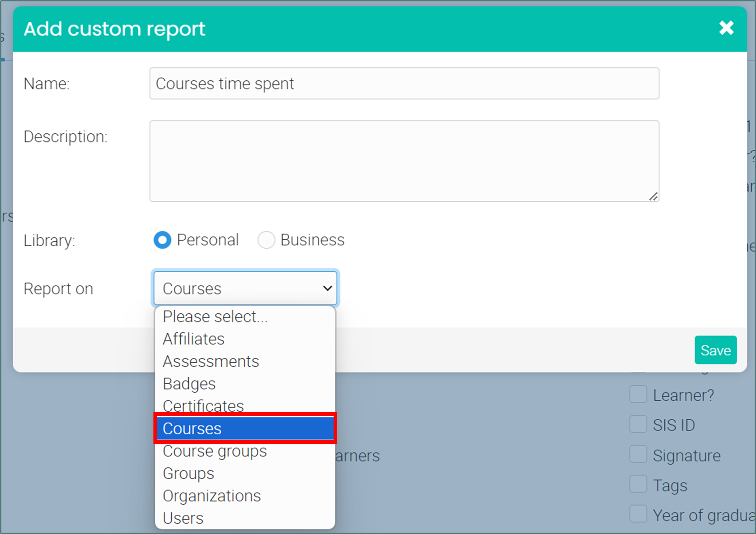
Task: Select Badges from the dropdown
Action: coord(189,384)
